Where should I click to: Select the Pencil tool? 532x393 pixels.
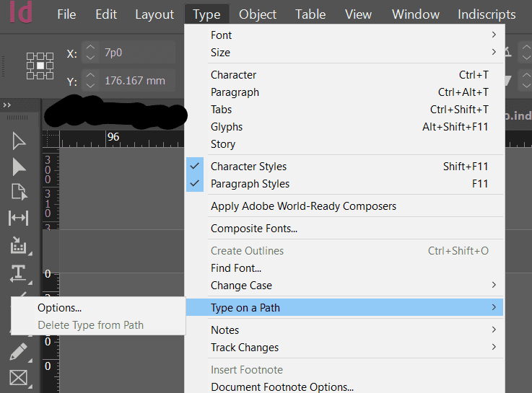pos(19,352)
